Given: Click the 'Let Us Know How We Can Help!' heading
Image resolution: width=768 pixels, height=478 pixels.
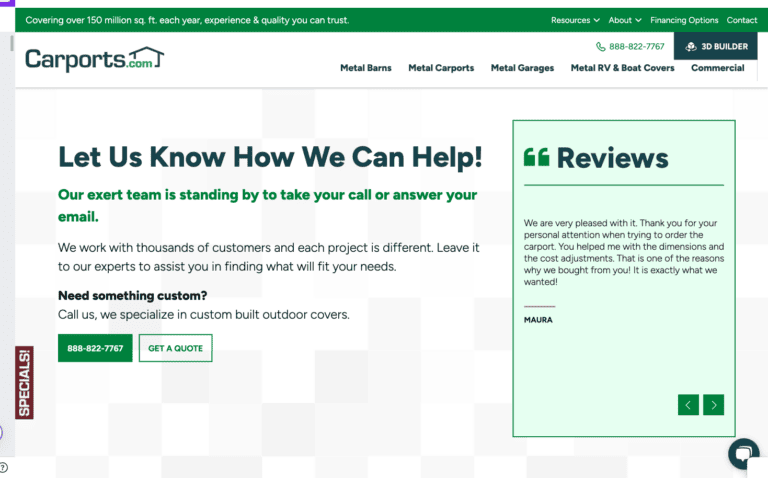Looking at the screenshot, I should click(270, 157).
